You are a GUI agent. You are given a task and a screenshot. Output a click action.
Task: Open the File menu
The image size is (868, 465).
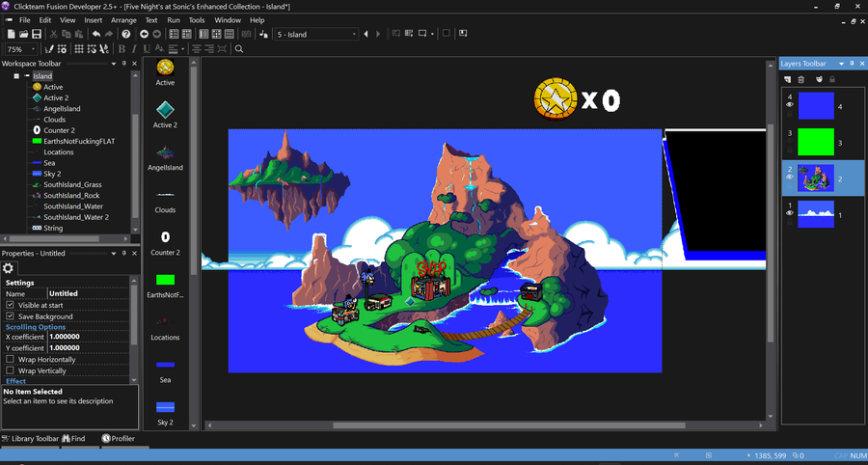[25, 20]
